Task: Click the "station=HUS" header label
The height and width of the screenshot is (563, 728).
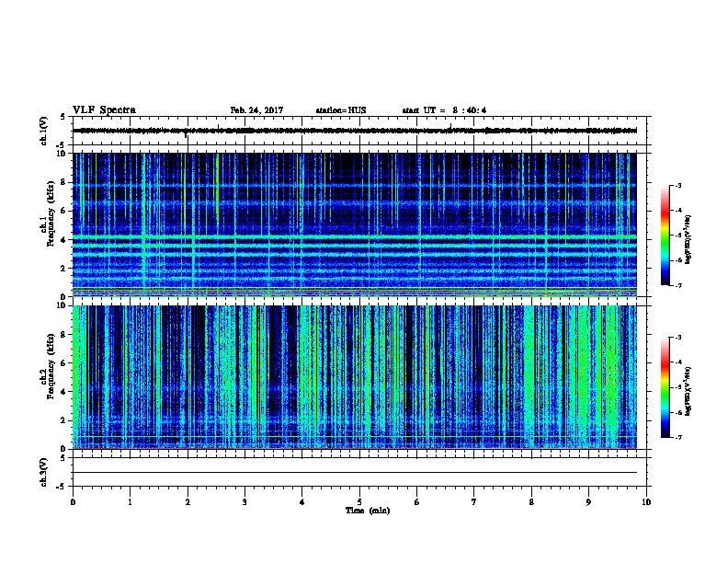Action: pos(341,110)
